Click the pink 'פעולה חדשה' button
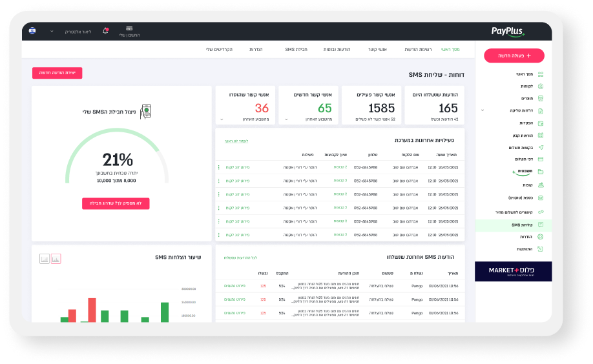The image size is (593, 364). [x=514, y=56]
